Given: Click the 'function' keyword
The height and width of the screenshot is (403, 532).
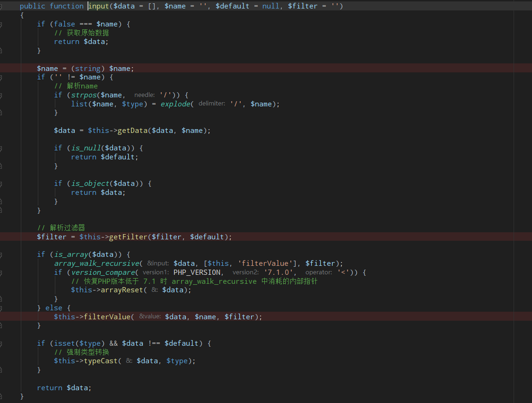Looking at the screenshot, I should [67, 6].
